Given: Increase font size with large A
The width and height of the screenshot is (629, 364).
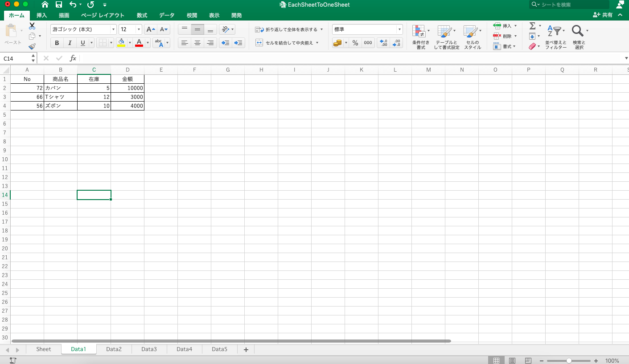Looking at the screenshot, I should [151, 29].
